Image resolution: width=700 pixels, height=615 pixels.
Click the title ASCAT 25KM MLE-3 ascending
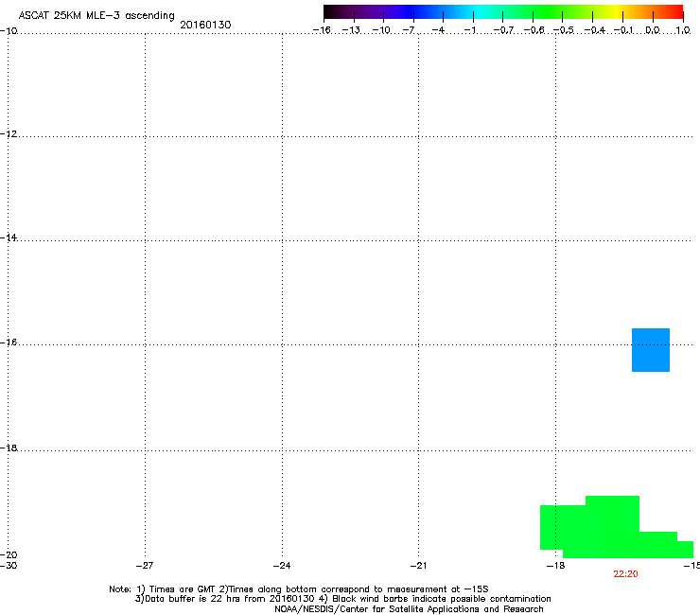(96, 16)
